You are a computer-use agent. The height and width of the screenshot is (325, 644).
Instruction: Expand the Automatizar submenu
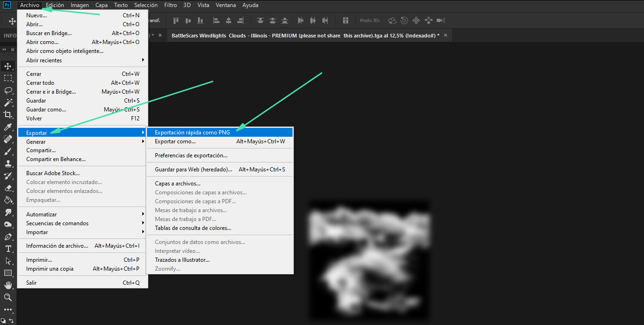[83, 214]
